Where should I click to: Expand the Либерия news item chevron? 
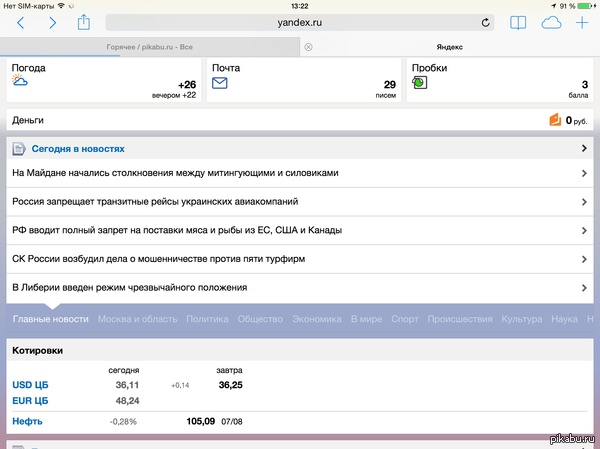[583, 288]
